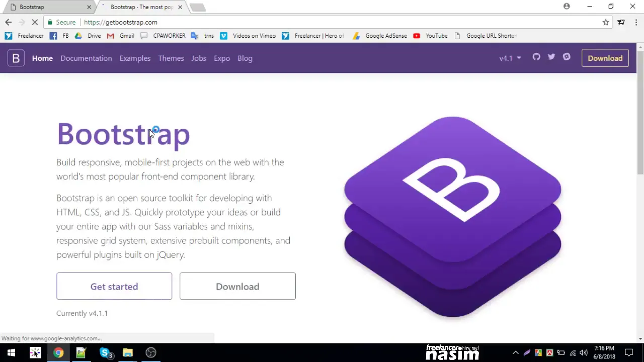
Task: Open Themes in navbar
Action: 171,58
